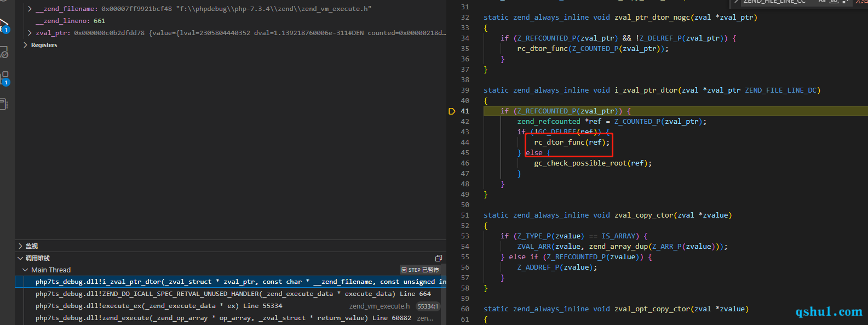Image resolution: width=868 pixels, height=325 pixels.
Task: Click 'zval_ptr_dtor_nogc' function name on line 32
Action: [652, 18]
